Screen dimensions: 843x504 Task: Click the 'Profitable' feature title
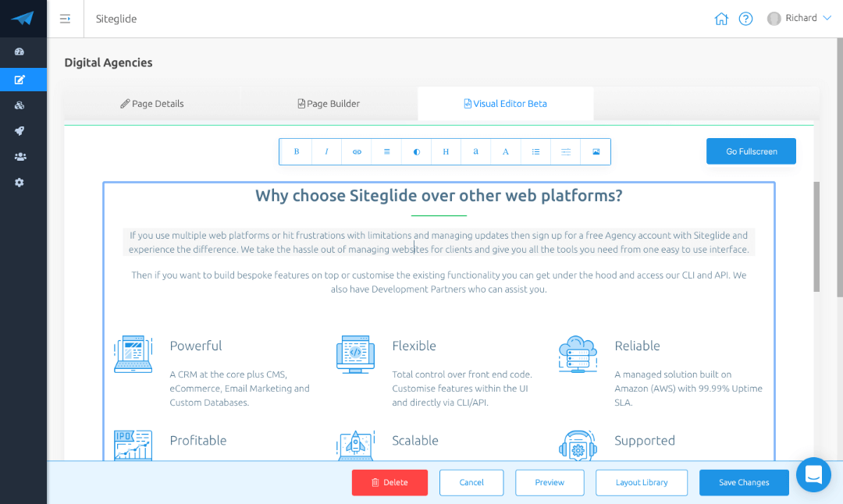pyautogui.click(x=197, y=441)
